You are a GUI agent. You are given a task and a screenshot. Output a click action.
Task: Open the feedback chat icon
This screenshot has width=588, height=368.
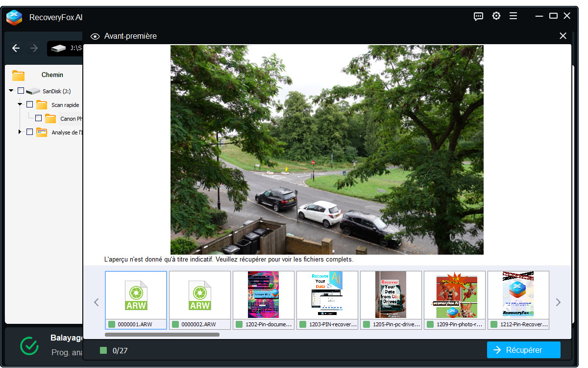tap(478, 16)
